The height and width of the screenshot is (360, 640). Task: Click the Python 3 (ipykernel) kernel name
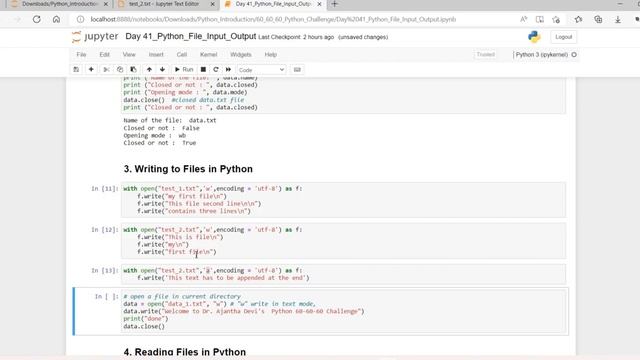point(541,55)
